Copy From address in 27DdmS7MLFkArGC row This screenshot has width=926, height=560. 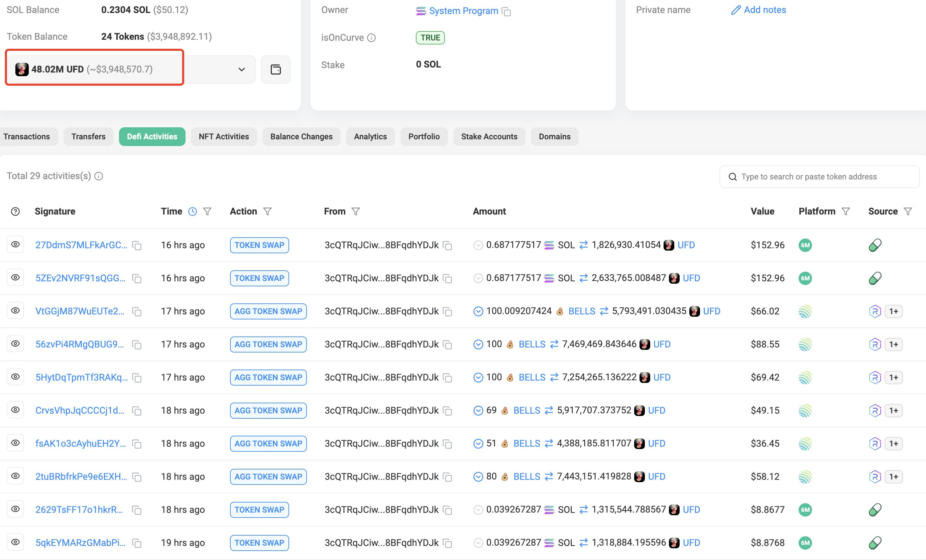point(447,246)
